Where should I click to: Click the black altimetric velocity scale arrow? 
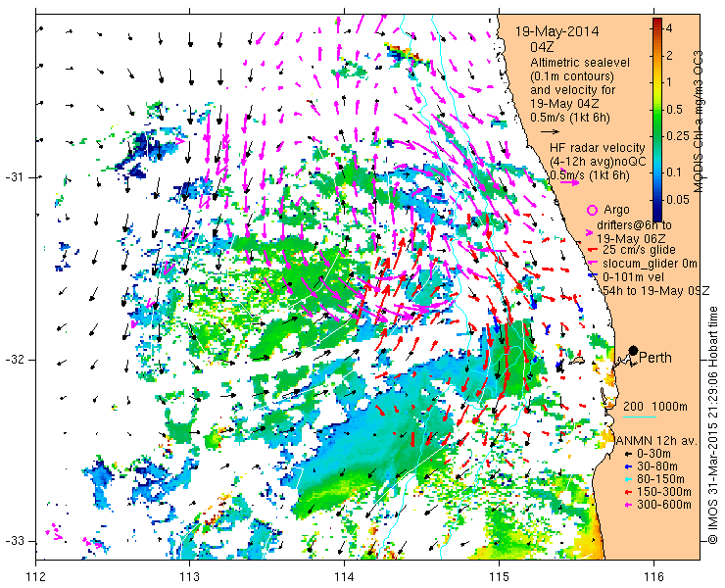click(x=550, y=132)
